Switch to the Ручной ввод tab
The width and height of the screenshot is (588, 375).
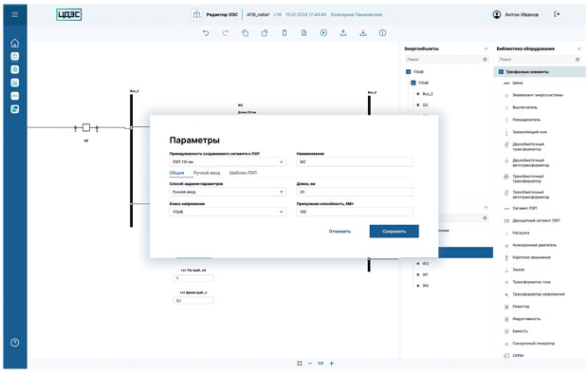click(x=207, y=173)
